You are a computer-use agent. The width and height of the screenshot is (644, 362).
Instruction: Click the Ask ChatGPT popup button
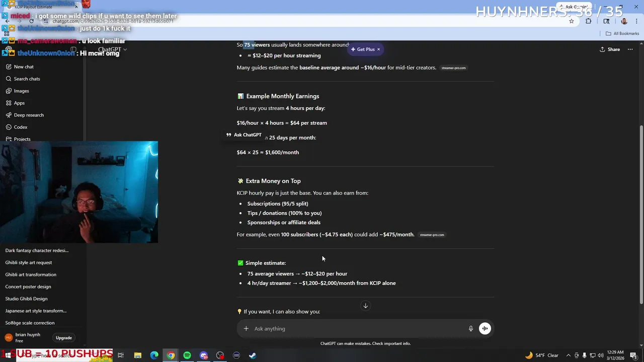tap(244, 135)
